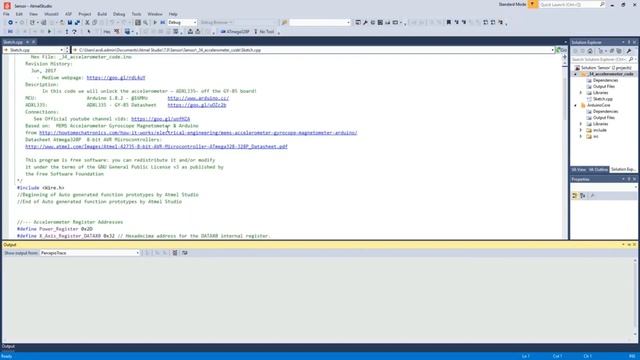Expand Libraries under ArduinoCore
Viewport: 640px width, 360px height.
(x=581, y=124)
